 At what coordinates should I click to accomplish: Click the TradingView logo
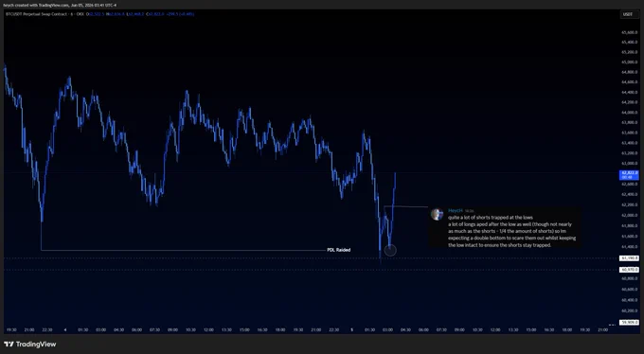(29, 345)
